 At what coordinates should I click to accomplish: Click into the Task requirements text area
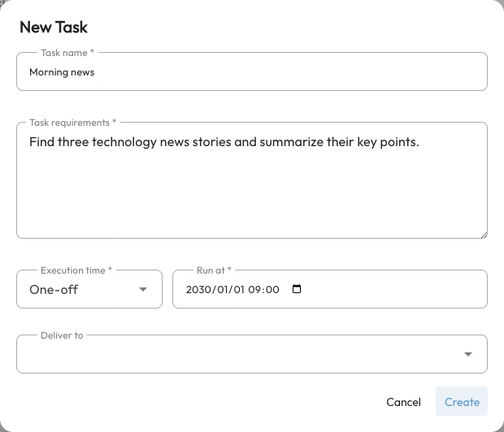pyautogui.click(x=252, y=180)
